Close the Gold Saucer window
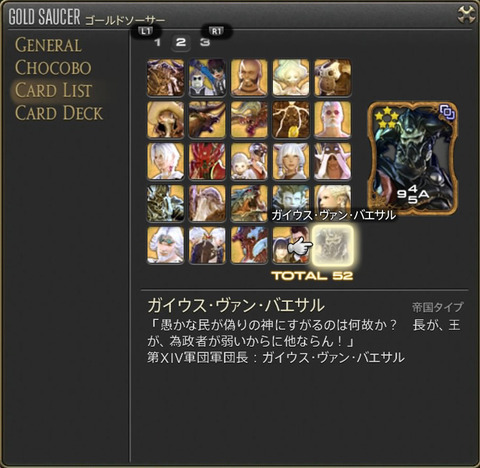The height and width of the screenshot is (468, 480). [466, 14]
